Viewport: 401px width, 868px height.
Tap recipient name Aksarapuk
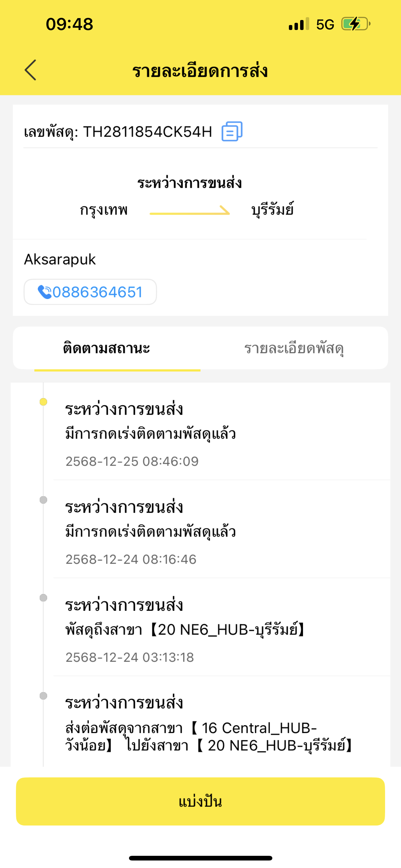click(x=60, y=259)
